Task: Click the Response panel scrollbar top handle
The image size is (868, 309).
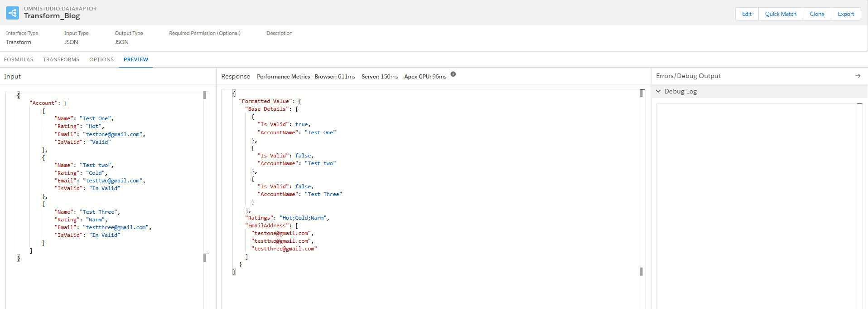Action: [641, 93]
